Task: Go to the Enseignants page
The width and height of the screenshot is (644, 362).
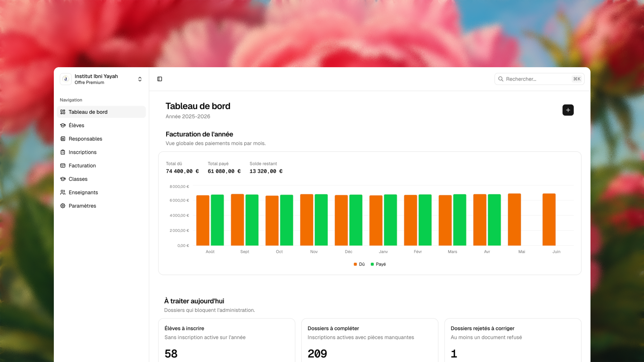Action: [101, 192]
